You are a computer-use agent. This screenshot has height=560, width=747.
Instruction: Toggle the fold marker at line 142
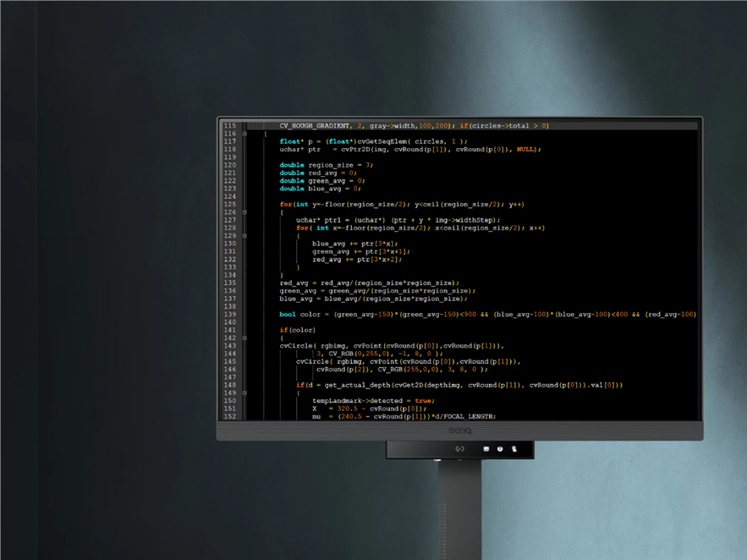(244, 338)
